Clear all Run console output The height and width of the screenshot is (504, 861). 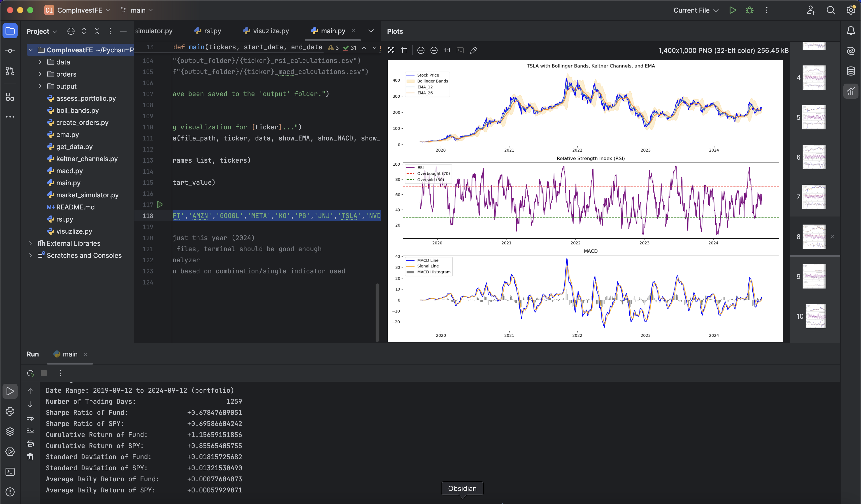pos(30,457)
